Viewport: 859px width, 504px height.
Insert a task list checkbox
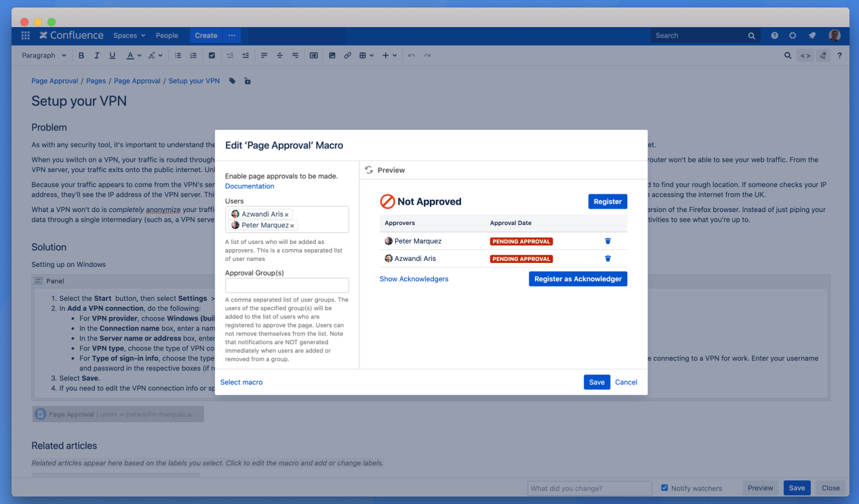[x=212, y=56]
